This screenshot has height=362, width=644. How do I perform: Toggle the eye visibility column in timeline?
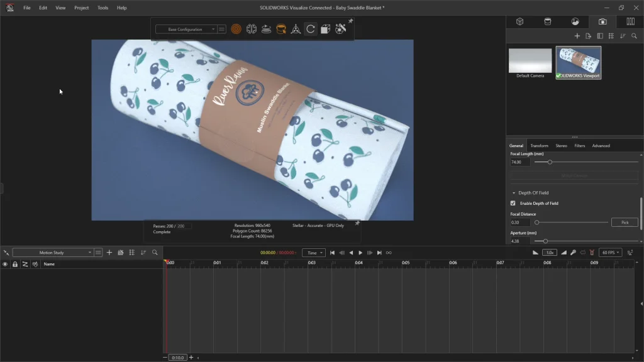click(5, 265)
